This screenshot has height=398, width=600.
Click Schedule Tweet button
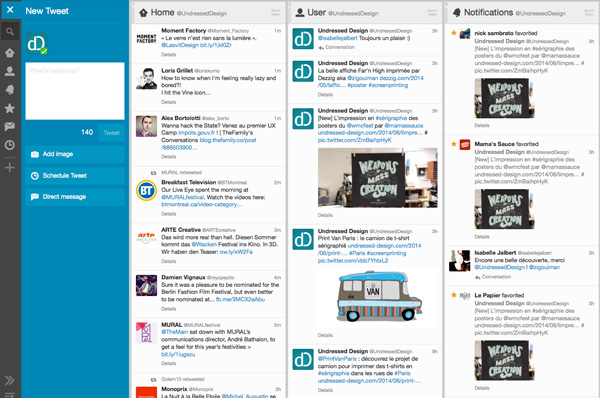coord(75,176)
